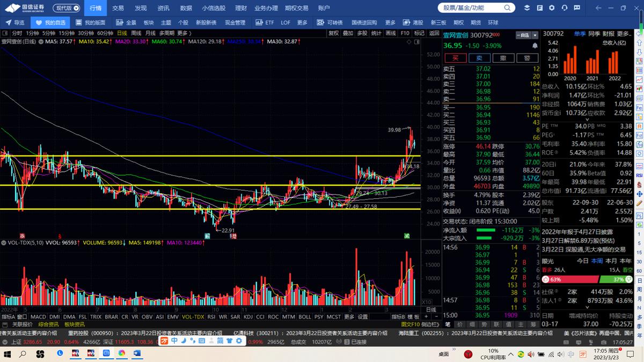Open 全景 panorama view

[x=127, y=23]
